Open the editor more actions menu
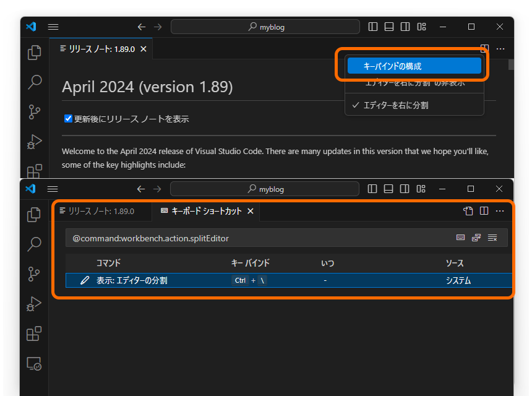 pyautogui.click(x=500, y=211)
